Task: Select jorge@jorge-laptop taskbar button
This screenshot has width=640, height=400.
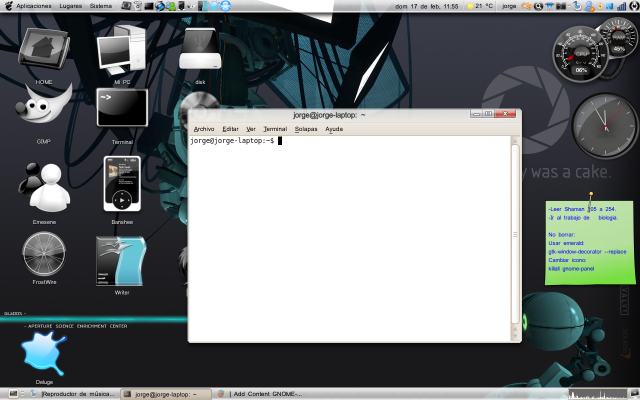Action: [x=166, y=394]
